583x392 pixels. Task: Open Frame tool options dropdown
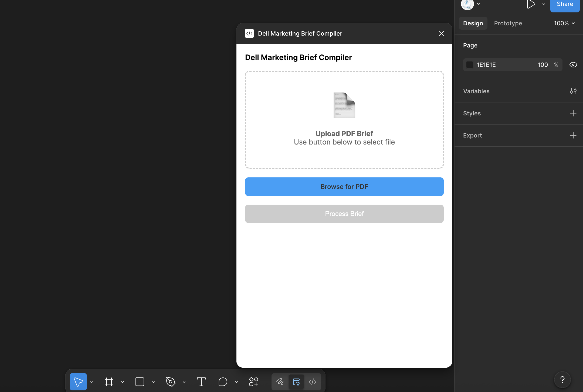[x=123, y=382]
